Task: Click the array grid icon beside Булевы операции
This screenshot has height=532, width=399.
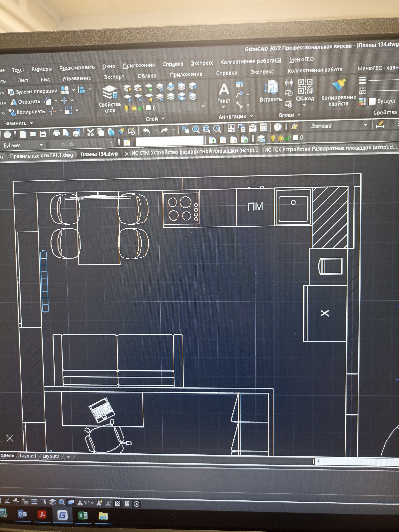Action: (x=65, y=90)
